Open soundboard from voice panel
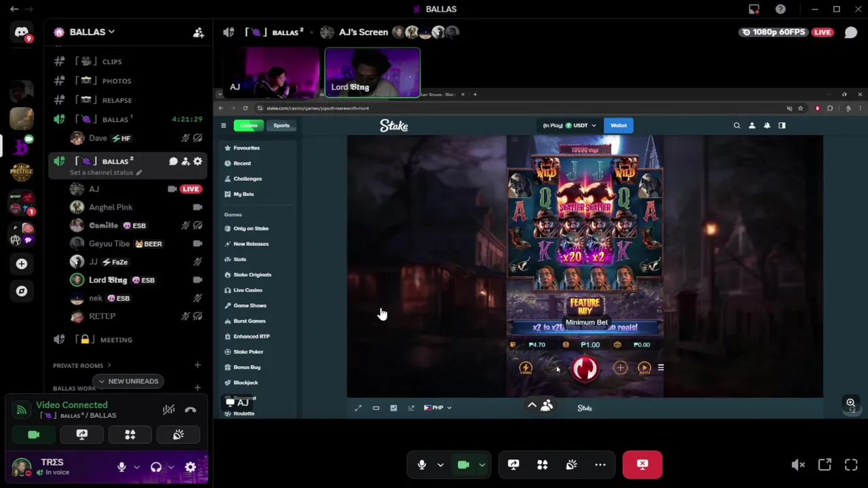868x488 pixels. click(x=178, y=435)
